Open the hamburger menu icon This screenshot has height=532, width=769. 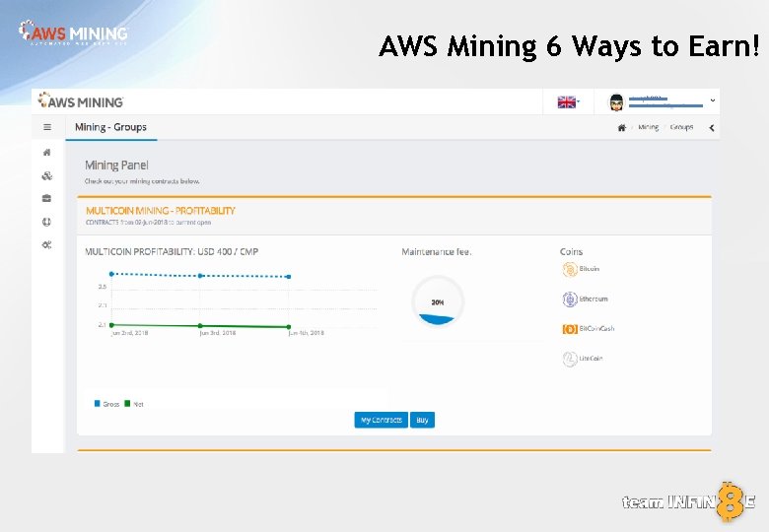pyautogui.click(x=47, y=127)
